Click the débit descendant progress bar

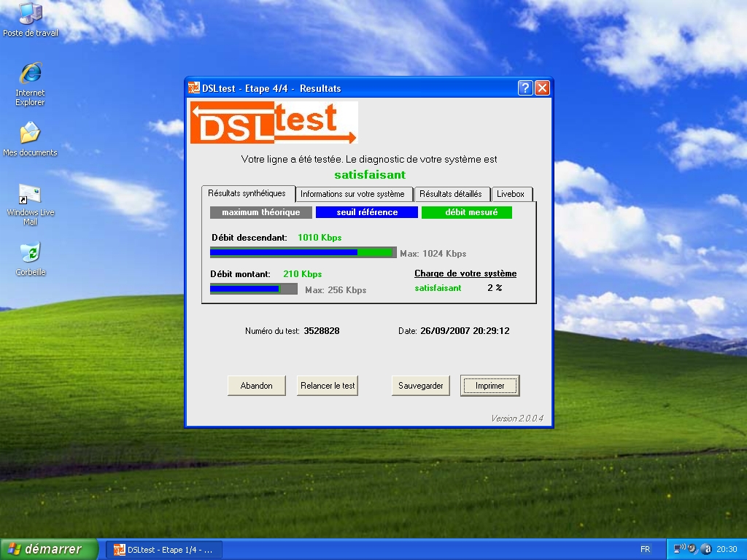(303, 252)
